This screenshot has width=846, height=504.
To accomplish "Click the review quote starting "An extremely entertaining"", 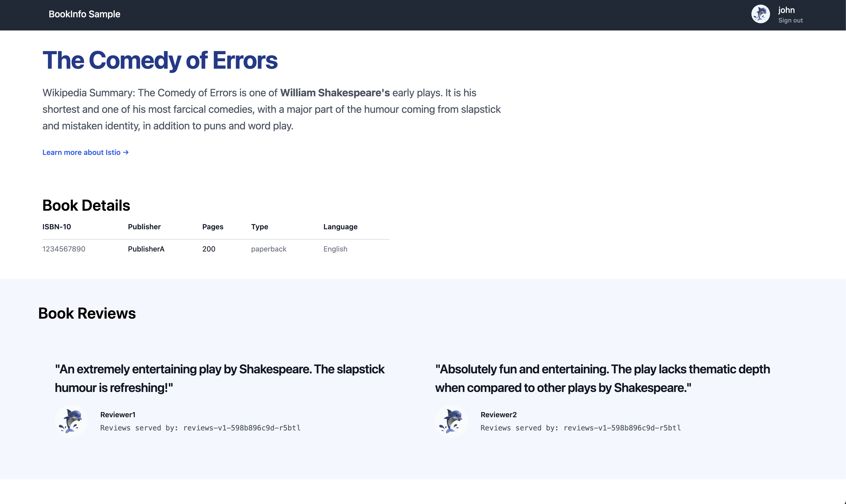I will 220,378.
